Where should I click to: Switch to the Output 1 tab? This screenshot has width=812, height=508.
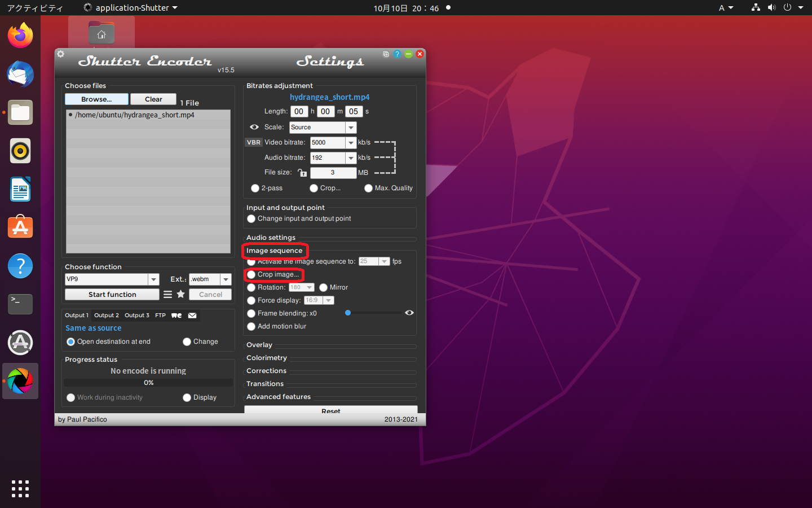[77, 316]
